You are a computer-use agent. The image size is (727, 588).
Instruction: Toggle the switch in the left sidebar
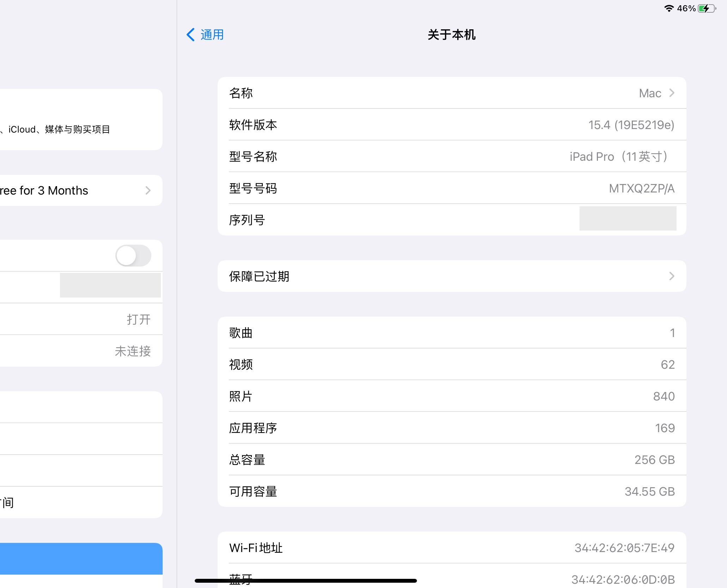[x=133, y=256]
